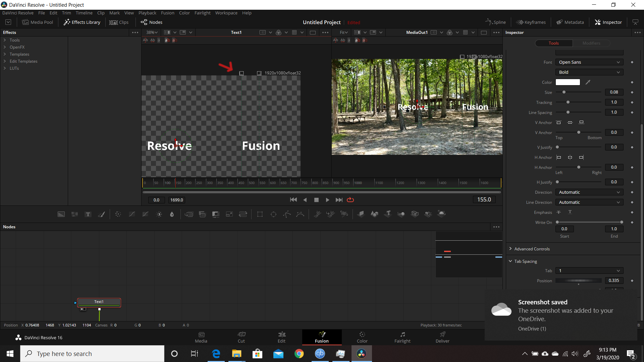Open the Spline editor
Screen dimensions: 644x362
click(495, 22)
